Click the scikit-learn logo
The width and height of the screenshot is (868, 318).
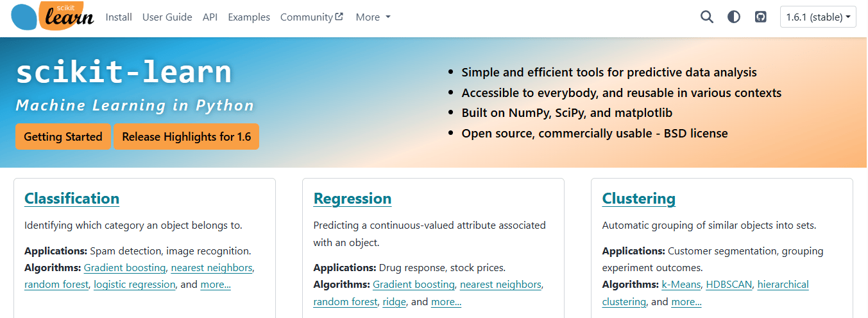tap(53, 17)
